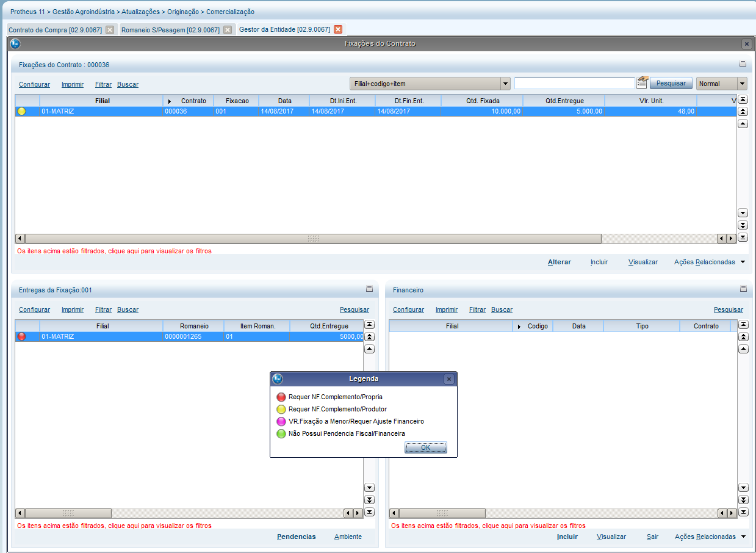Click the Fixações do Contrato window logo
The width and height of the screenshot is (756, 553).
[15, 43]
